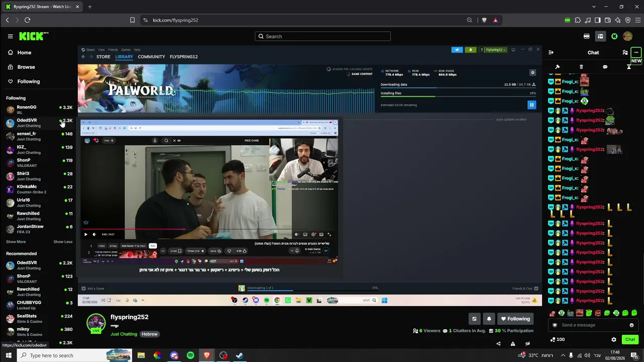Open Steam COMMUNITY tab in stream
644x362 pixels.
click(x=151, y=57)
